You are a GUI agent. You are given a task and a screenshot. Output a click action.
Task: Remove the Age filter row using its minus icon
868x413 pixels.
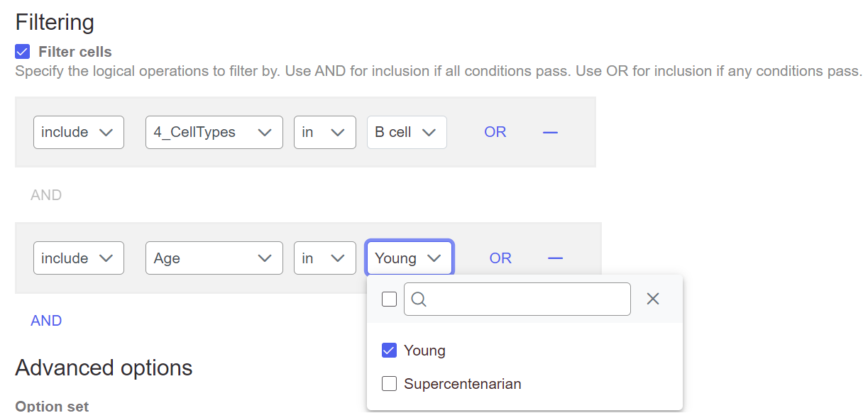point(555,258)
